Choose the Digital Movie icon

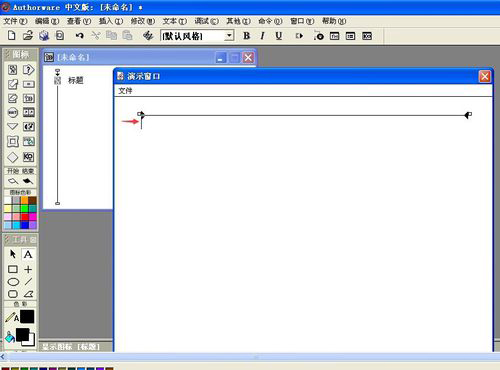point(29,113)
